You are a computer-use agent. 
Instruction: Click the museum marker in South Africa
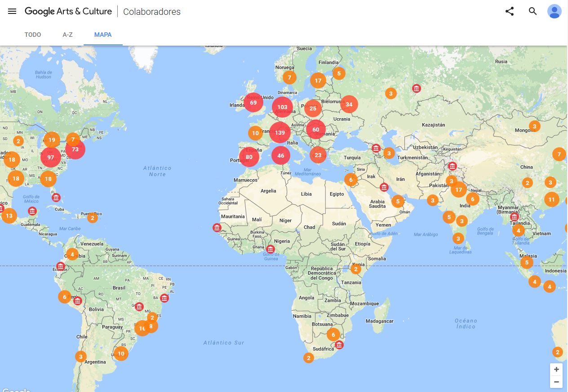click(x=339, y=344)
